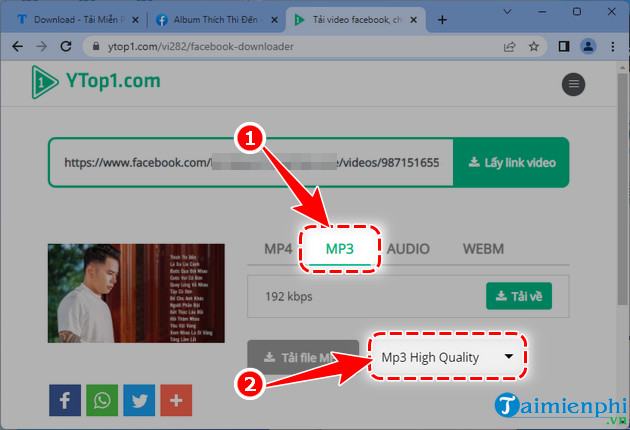Close the Tải video facebook tab
This screenshot has width=630, height=430.
click(413, 20)
